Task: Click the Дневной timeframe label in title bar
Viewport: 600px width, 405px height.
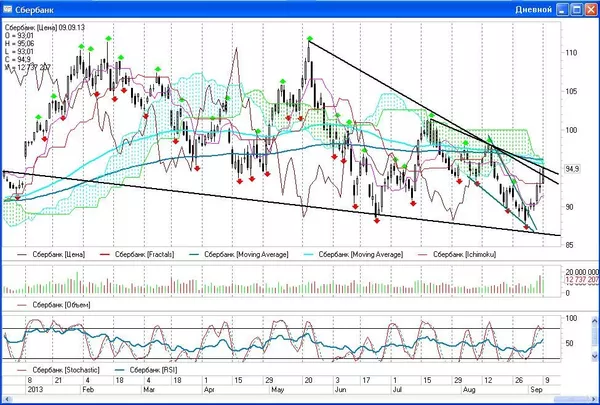Action: click(x=533, y=10)
